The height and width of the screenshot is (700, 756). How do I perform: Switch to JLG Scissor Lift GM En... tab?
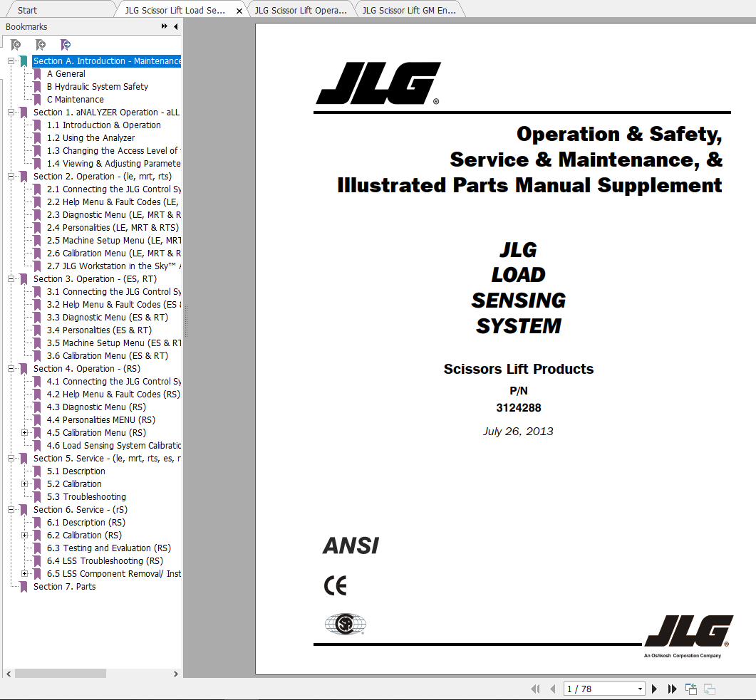(x=409, y=10)
